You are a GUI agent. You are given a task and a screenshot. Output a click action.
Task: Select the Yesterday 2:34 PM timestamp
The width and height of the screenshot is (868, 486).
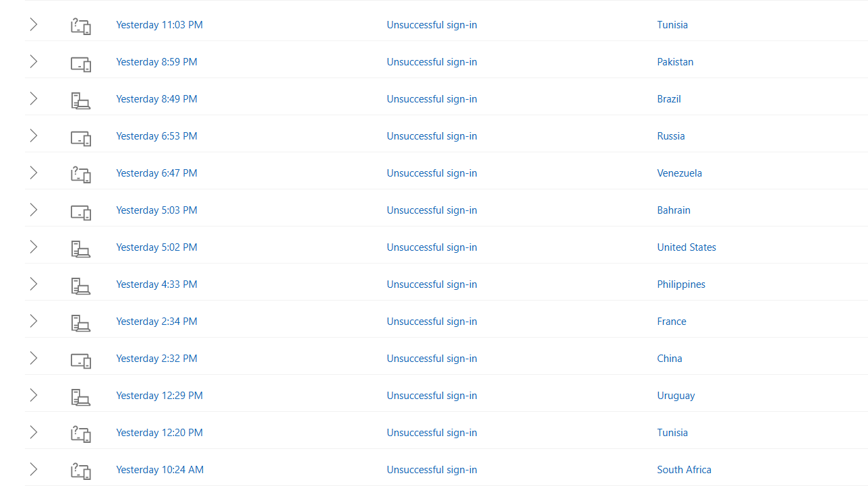pyautogui.click(x=156, y=322)
